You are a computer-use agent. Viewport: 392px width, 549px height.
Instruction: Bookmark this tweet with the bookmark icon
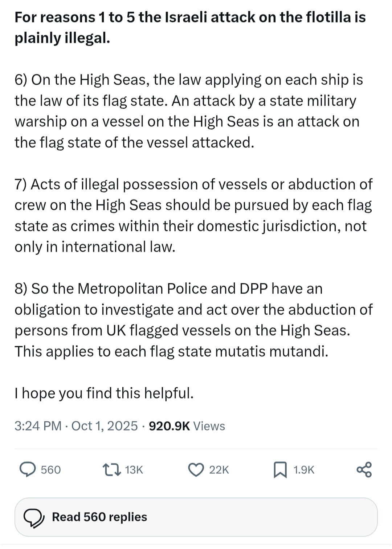pos(280,469)
